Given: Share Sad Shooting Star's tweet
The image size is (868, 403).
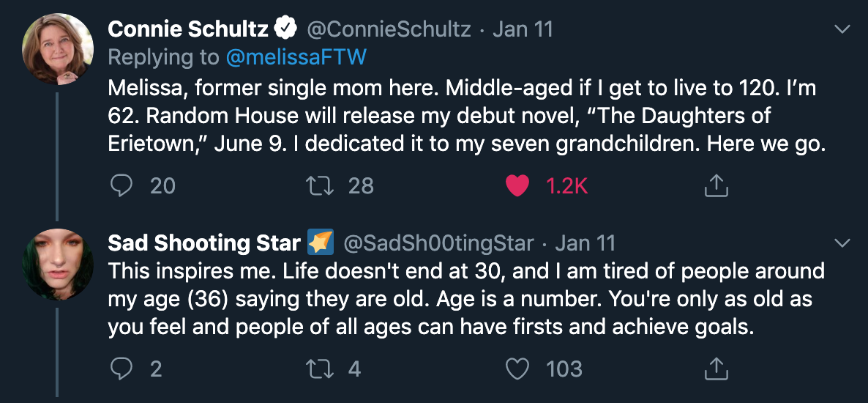Looking at the screenshot, I should (x=717, y=369).
